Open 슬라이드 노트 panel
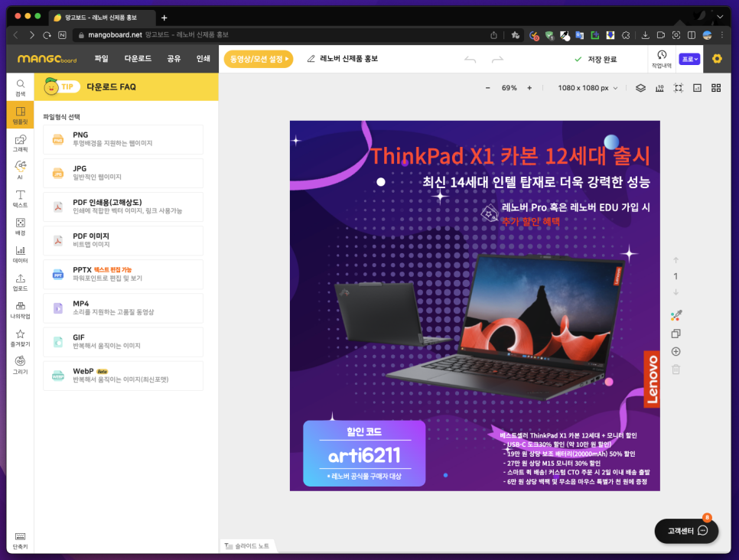Screen dimensions: 739x560 [247, 546]
